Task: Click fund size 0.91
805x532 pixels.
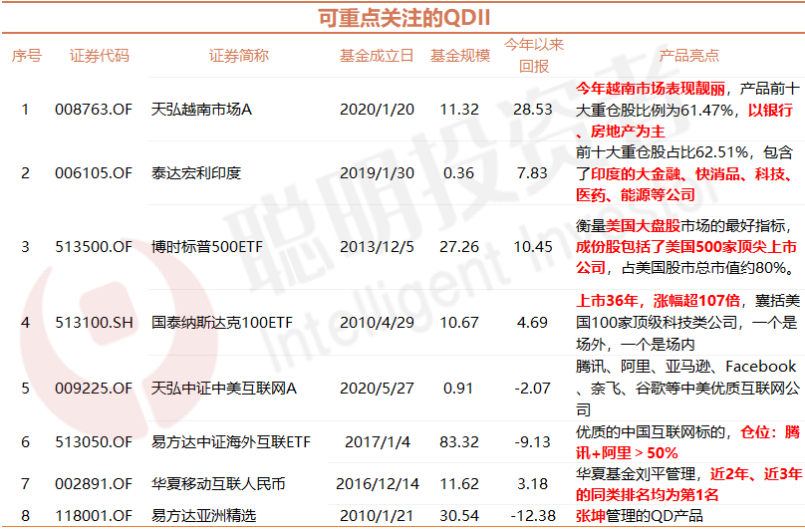Action: tap(458, 389)
